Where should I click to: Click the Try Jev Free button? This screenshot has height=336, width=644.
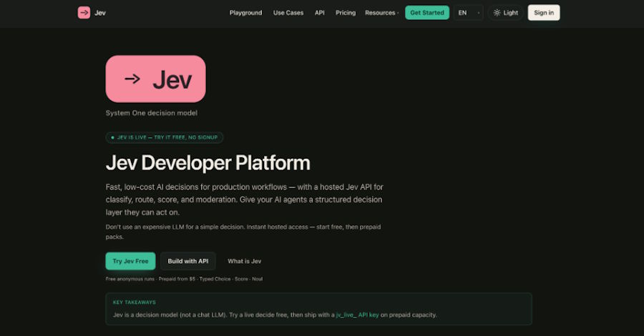[x=131, y=261]
